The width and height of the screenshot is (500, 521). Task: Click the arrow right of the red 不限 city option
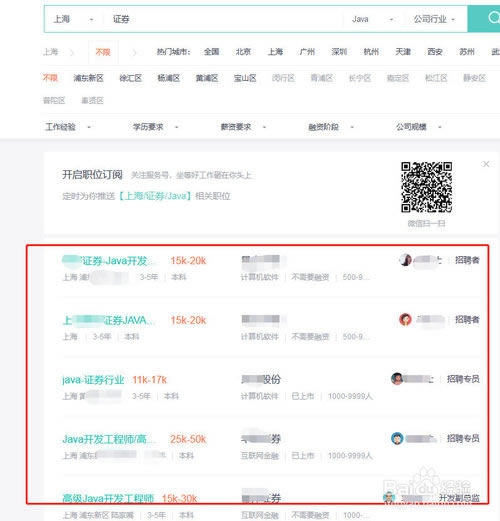click(x=134, y=52)
